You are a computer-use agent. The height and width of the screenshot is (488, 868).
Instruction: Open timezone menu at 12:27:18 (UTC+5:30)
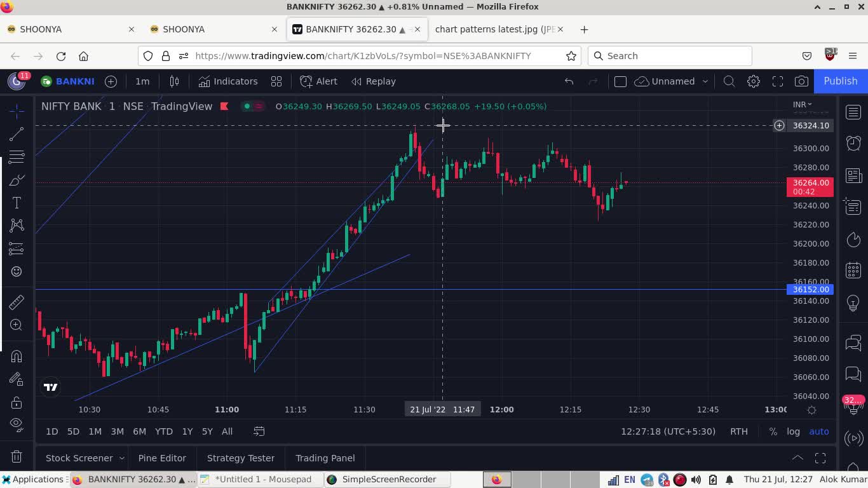[x=668, y=431]
